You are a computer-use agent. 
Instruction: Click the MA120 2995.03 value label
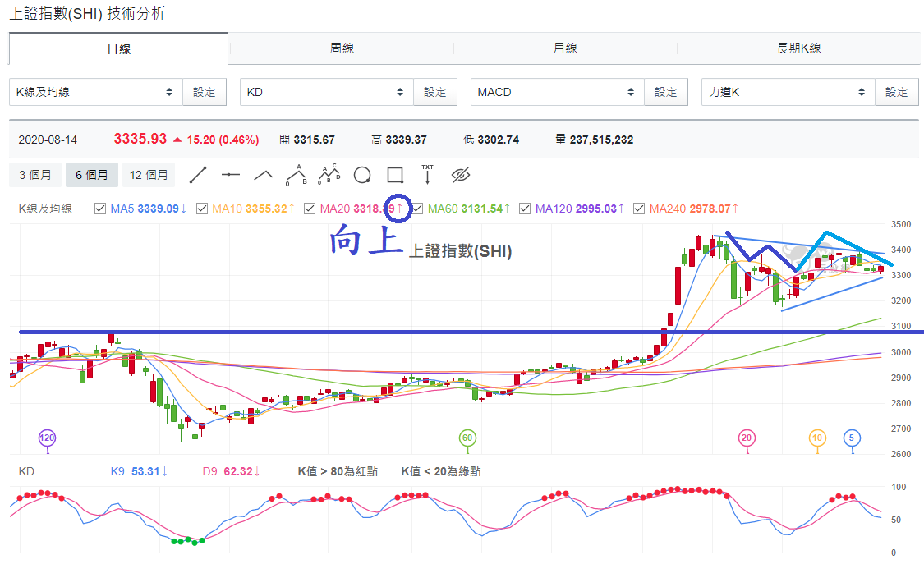click(x=580, y=209)
